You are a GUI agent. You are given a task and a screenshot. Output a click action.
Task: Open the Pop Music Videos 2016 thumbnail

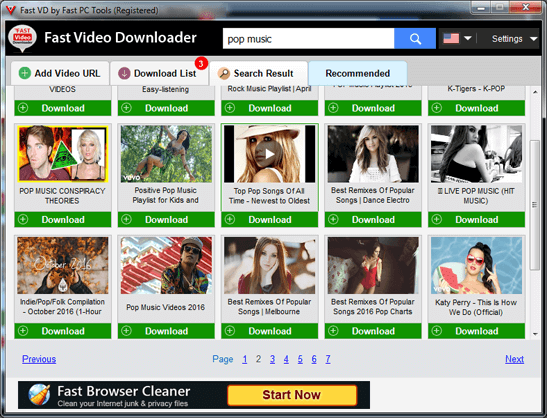(x=166, y=265)
